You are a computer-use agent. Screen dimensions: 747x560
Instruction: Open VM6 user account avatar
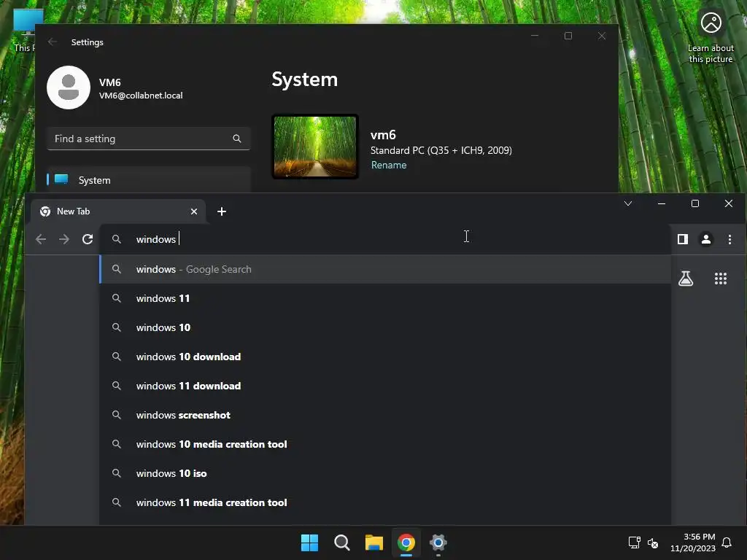pos(69,87)
